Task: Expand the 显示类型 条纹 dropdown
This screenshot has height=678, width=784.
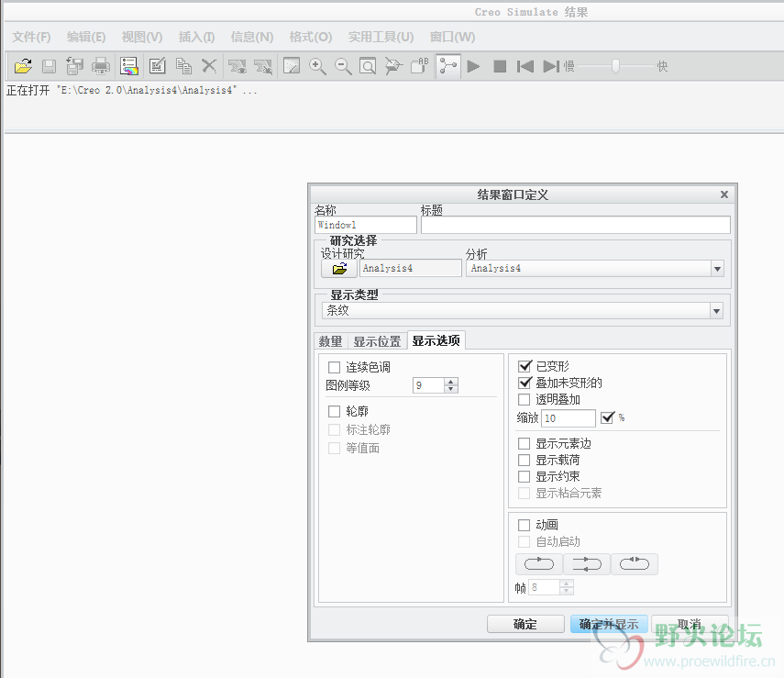Action: pyautogui.click(x=716, y=311)
